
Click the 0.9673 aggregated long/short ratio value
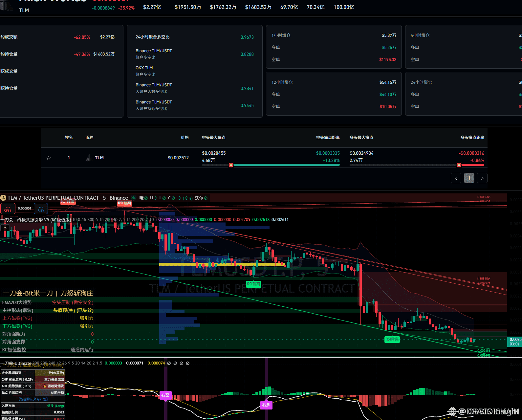click(x=247, y=37)
